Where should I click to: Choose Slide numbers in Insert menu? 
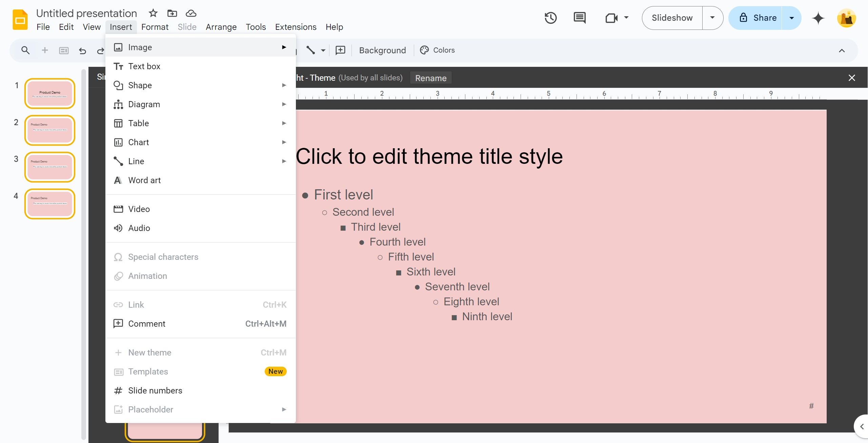[x=155, y=390]
